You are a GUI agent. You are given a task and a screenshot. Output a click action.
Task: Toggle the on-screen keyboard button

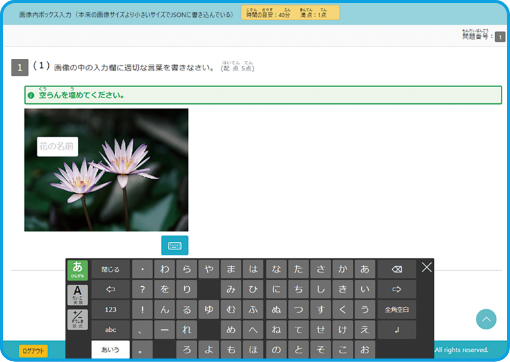click(x=175, y=245)
